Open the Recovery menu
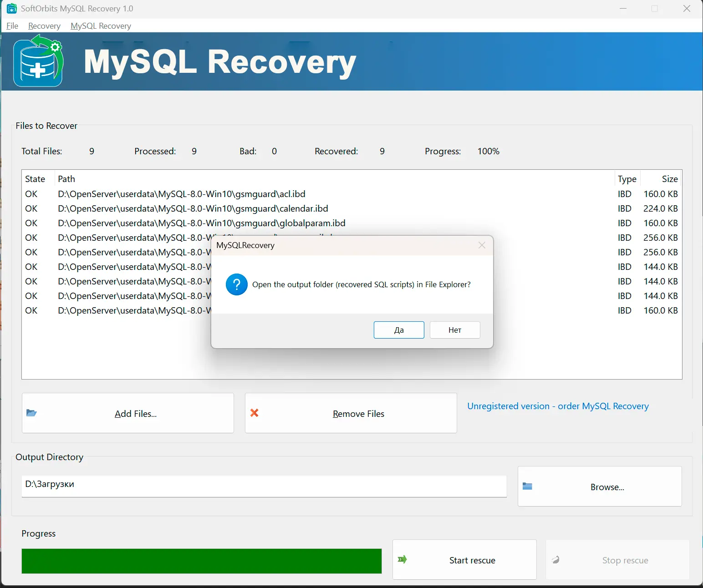Image resolution: width=703 pixels, height=588 pixels. 44,26
